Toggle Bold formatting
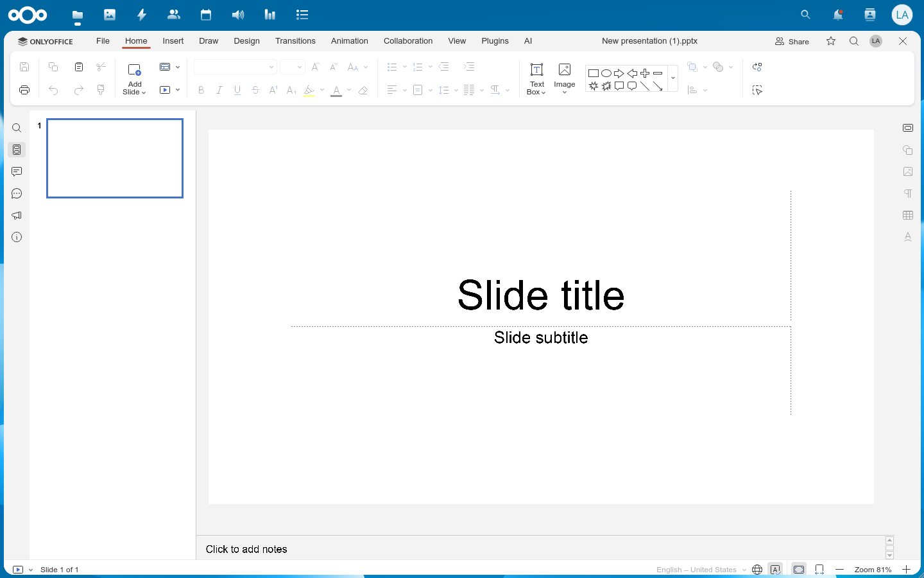Viewport: 924px width, 578px height. 201,90
